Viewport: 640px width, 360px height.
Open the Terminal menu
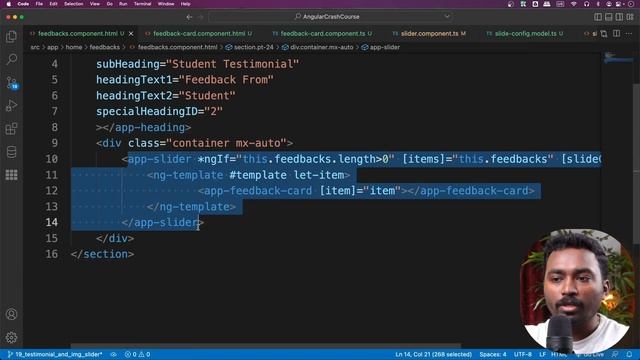pyautogui.click(x=142, y=4)
